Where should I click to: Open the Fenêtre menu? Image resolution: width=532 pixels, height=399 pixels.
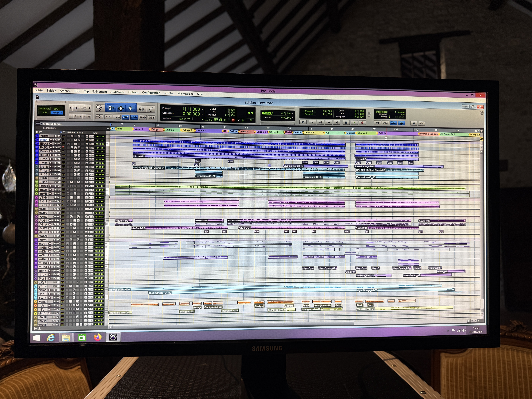click(x=168, y=93)
